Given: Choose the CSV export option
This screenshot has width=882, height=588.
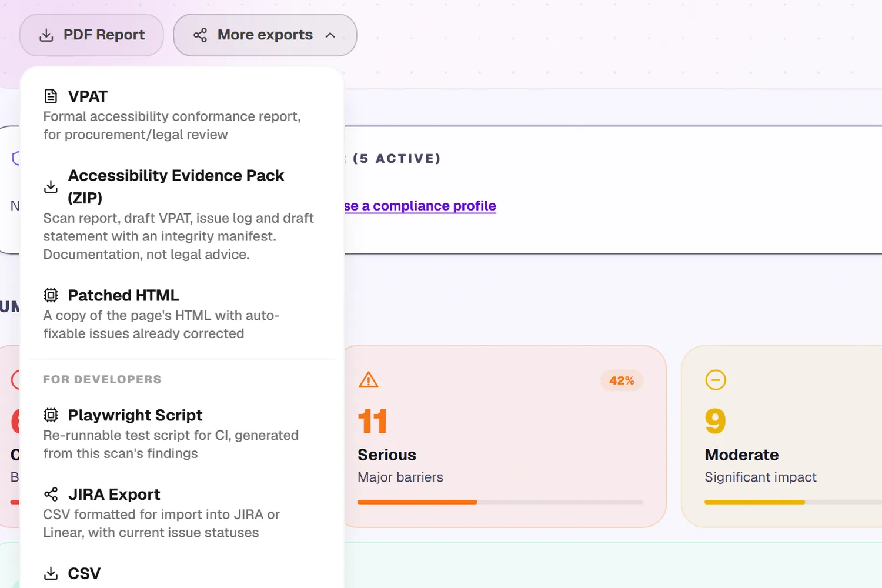Looking at the screenshot, I should pos(182,573).
